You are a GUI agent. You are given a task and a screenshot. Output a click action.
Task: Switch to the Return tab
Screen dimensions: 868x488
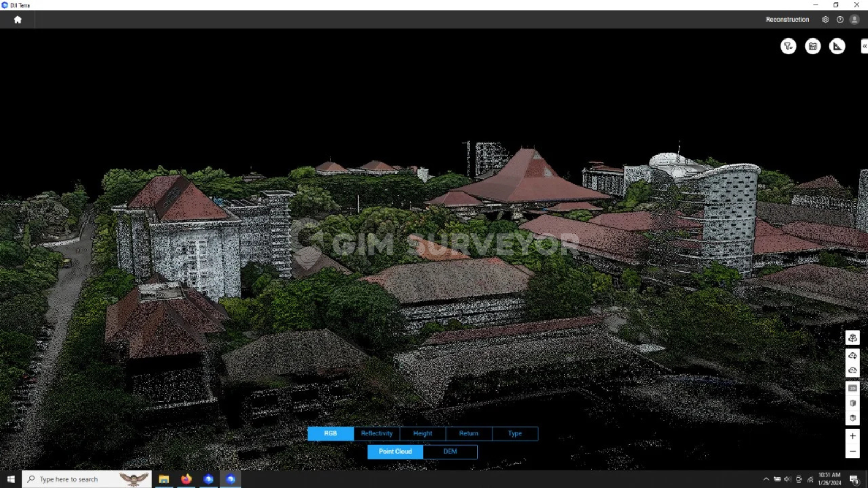(x=468, y=433)
